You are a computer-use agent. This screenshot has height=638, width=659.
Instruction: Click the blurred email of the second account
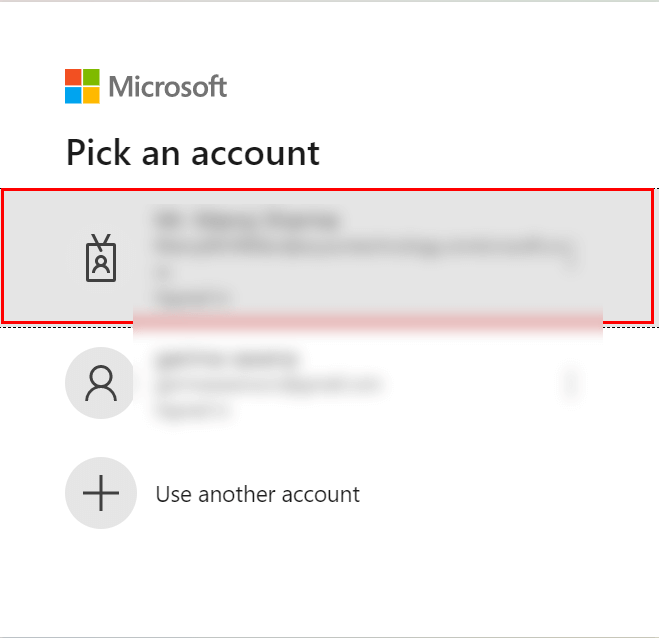click(269, 385)
